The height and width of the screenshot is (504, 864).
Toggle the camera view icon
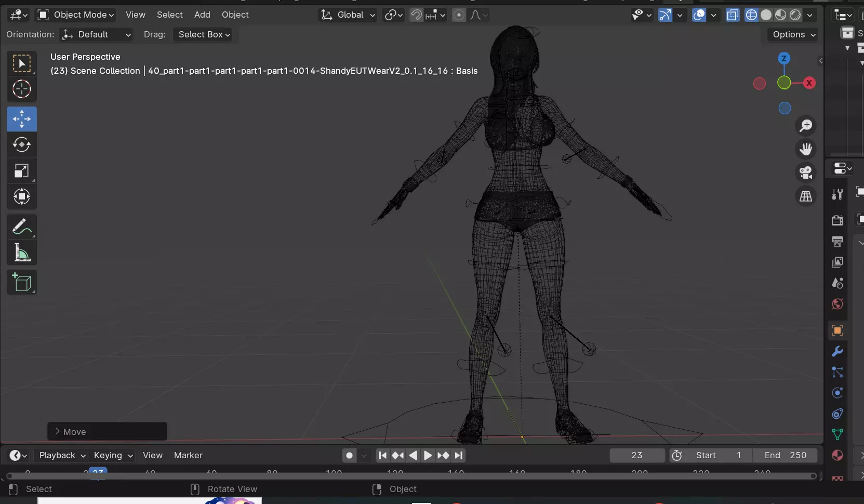tap(806, 173)
